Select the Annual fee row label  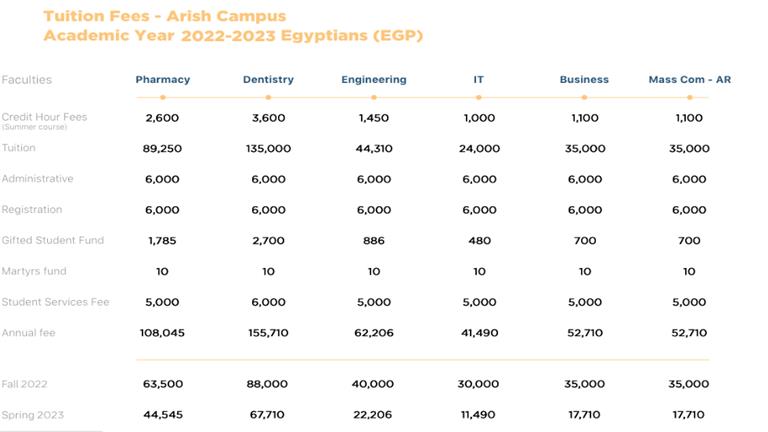[26, 332]
